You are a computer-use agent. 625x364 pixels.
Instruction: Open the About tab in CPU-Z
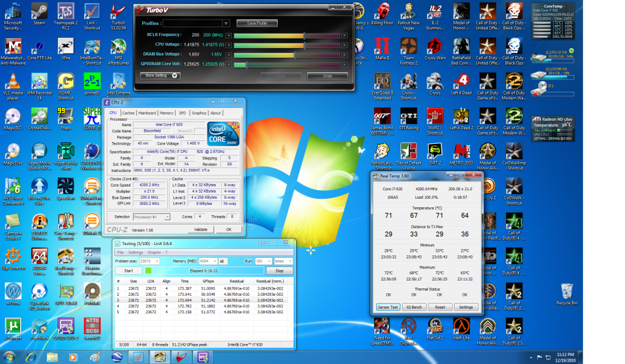[x=215, y=113]
